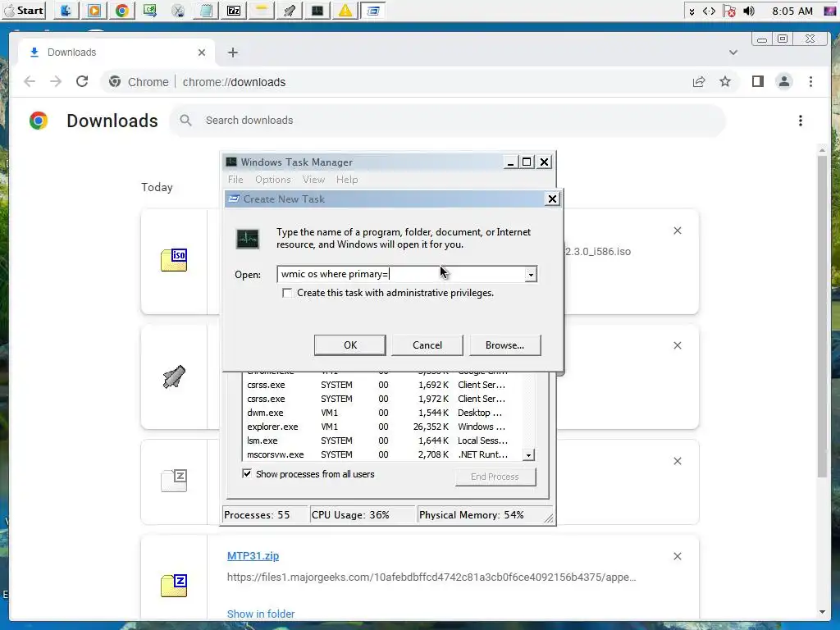Viewport: 840px width, 630px height.
Task: Remove the third grayed download entry
Action: 677,461
